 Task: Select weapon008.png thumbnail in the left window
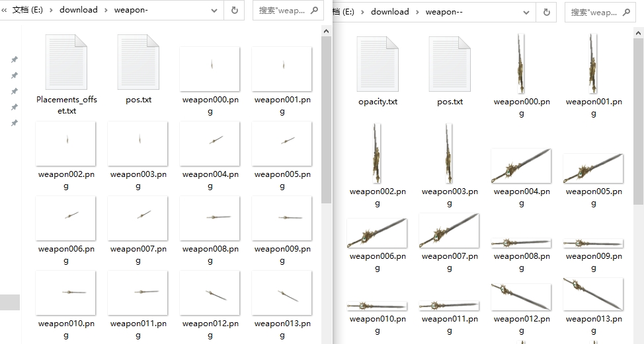[x=210, y=218]
